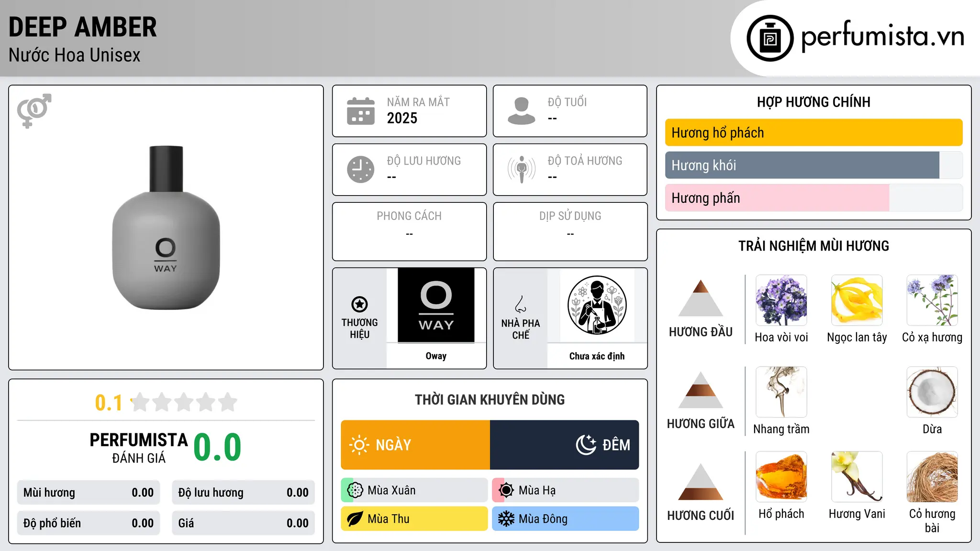Click the moon icon in the Đêm bar
The width and height of the screenshot is (980, 551).
[x=586, y=445]
